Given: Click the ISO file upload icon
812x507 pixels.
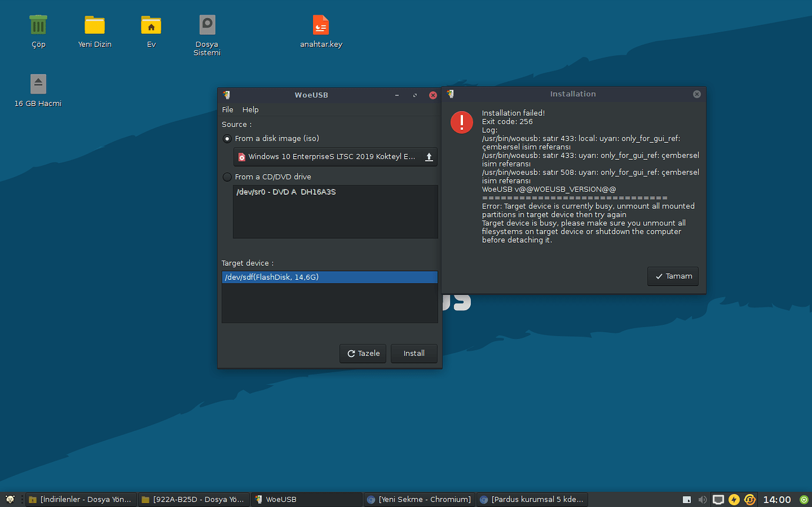Looking at the screenshot, I should 429,157.
